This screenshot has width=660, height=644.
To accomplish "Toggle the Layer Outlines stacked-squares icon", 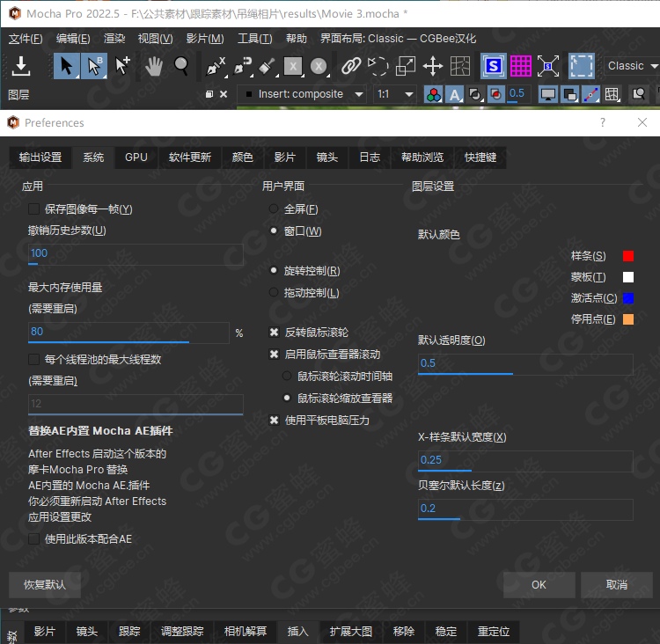I will 569,94.
